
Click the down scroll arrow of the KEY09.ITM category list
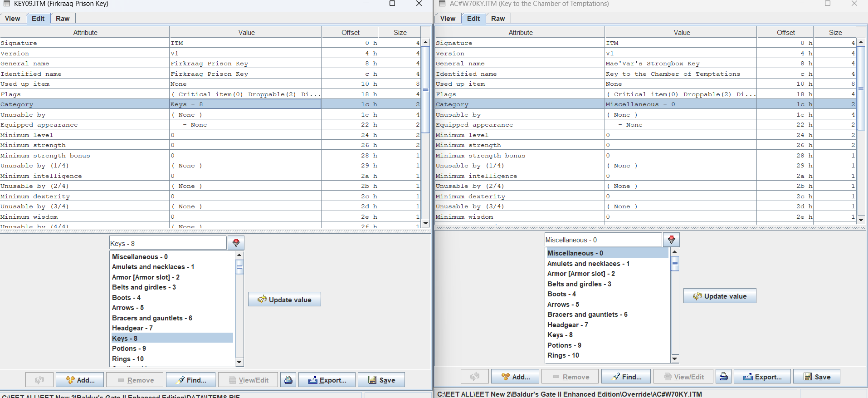tap(239, 362)
